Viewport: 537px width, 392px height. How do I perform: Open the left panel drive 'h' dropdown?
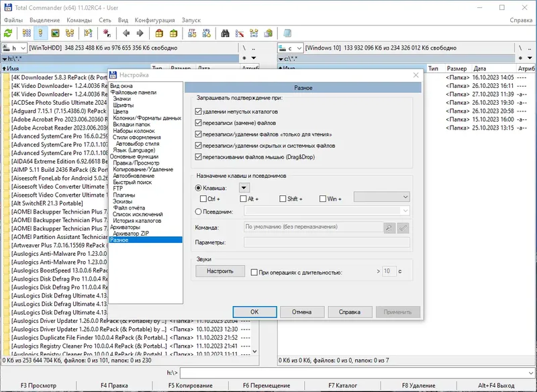click(14, 48)
